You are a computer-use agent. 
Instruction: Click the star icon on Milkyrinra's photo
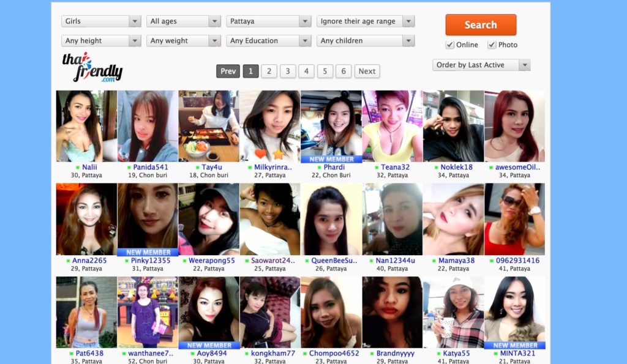click(x=279, y=154)
